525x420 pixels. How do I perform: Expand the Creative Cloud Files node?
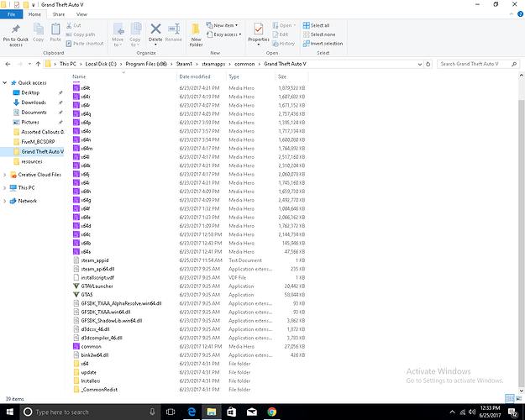click(5, 175)
